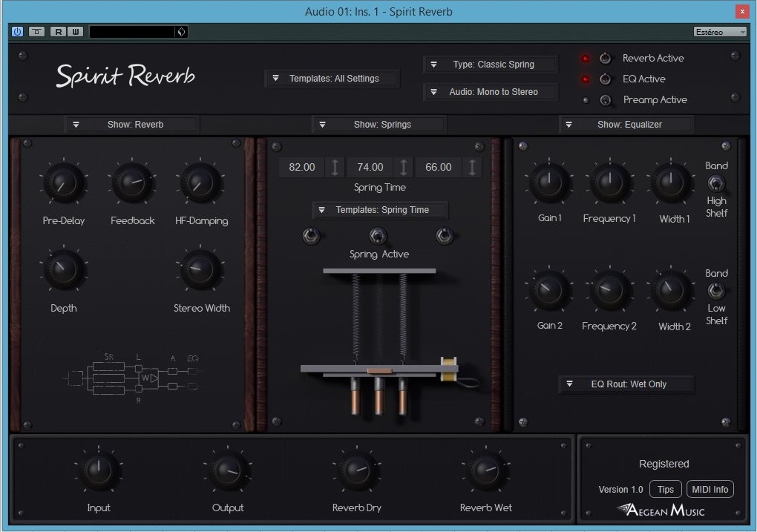
Task: Toggle the Band/High Shelf switch
Action: pos(716,183)
